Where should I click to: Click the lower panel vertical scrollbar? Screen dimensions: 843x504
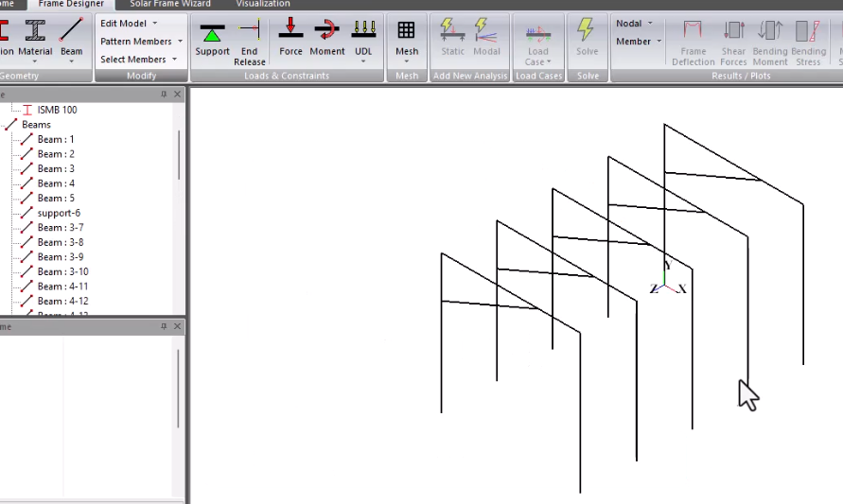click(x=178, y=389)
